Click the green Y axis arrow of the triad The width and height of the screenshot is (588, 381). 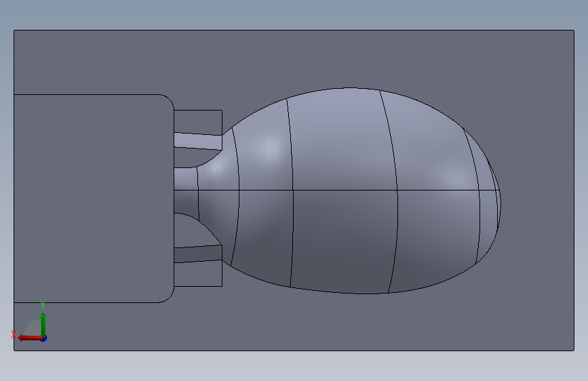tap(43, 325)
